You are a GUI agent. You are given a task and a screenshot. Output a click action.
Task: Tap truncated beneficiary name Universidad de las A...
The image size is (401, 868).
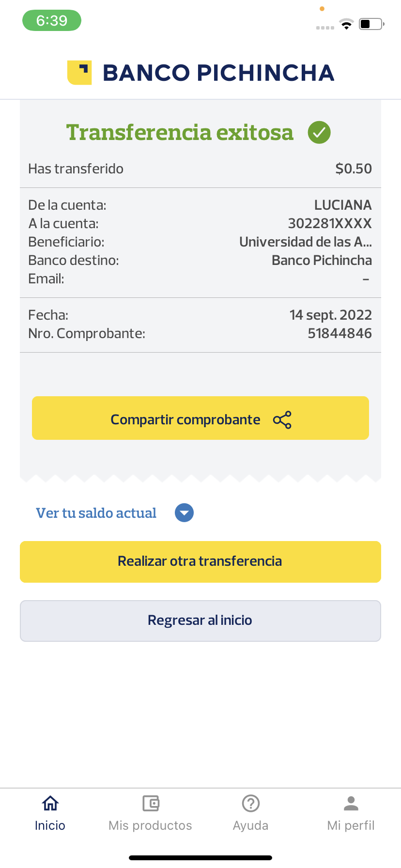[306, 242]
